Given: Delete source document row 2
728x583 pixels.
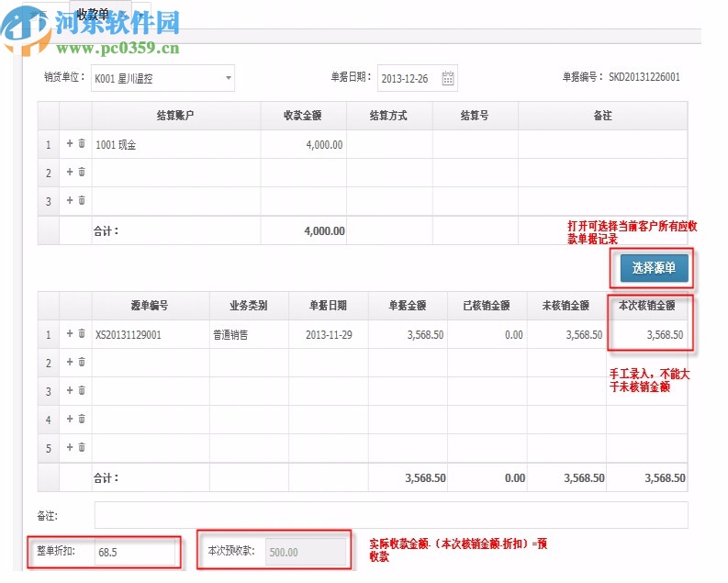Looking at the screenshot, I should coord(82,362).
